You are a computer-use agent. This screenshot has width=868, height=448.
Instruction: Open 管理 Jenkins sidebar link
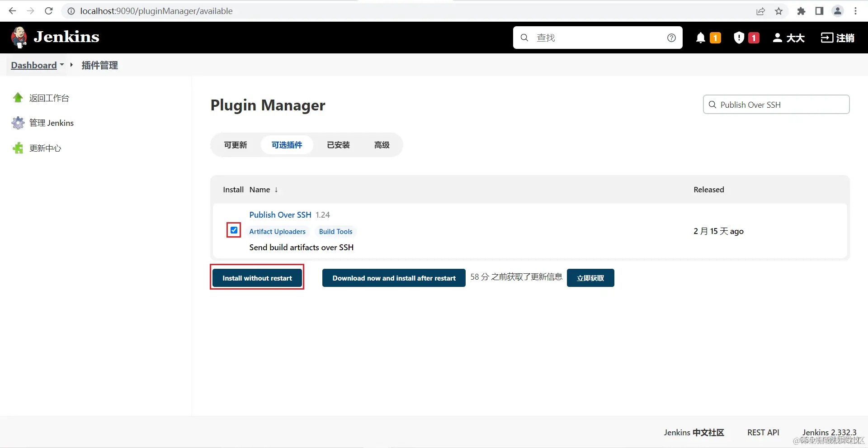pyautogui.click(x=52, y=123)
